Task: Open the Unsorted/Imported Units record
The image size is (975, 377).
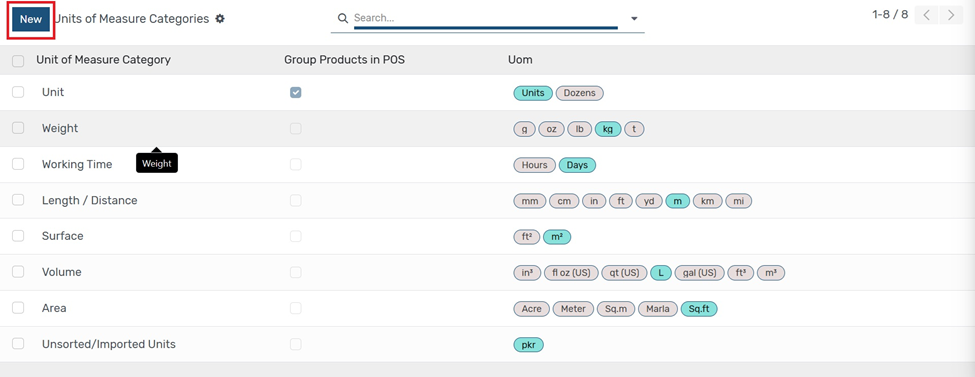Action: (x=109, y=344)
